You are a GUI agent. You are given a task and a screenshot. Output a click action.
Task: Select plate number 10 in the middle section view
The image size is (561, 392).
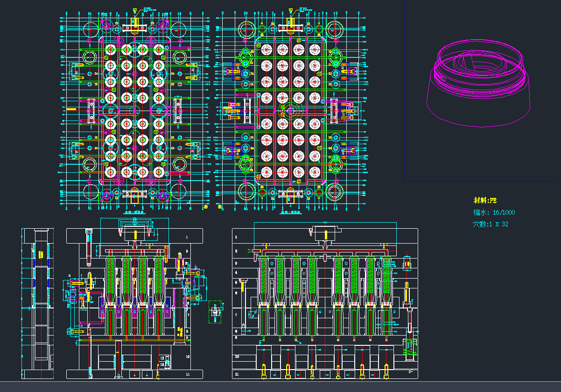pos(188,356)
